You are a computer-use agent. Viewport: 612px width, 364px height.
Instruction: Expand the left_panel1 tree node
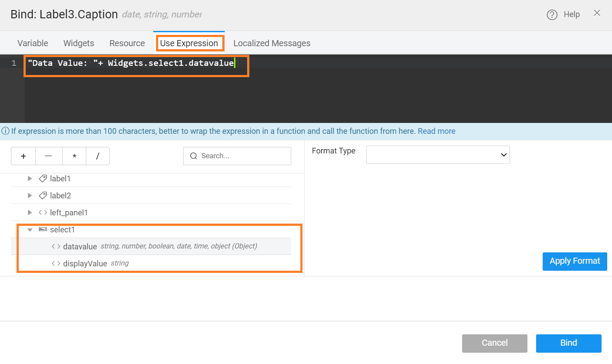[30, 212]
